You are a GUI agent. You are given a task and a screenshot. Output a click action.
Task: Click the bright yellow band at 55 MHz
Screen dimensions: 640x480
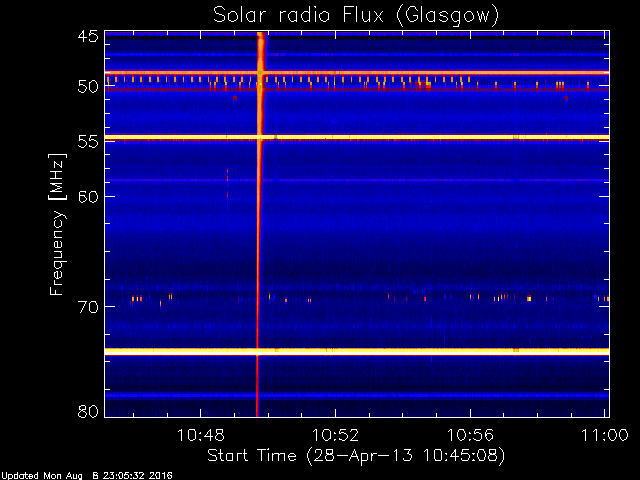pos(357,138)
